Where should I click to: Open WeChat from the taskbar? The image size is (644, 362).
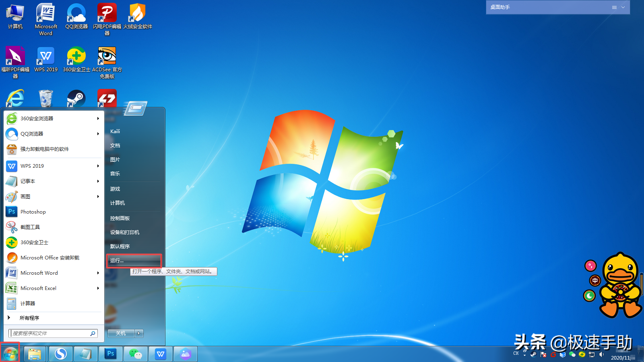(135, 354)
